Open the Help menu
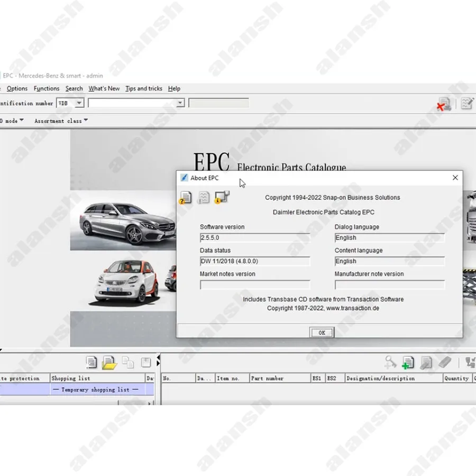The width and height of the screenshot is (476, 476). point(174,88)
